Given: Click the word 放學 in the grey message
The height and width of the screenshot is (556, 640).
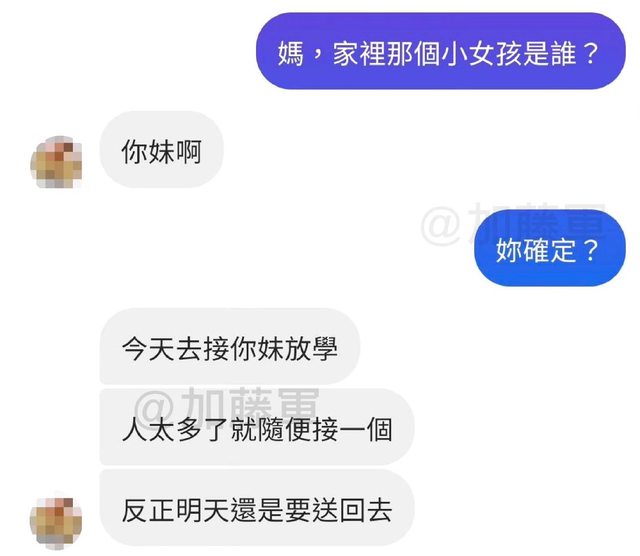Looking at the screenshot, I should click(x=311, y=349).
